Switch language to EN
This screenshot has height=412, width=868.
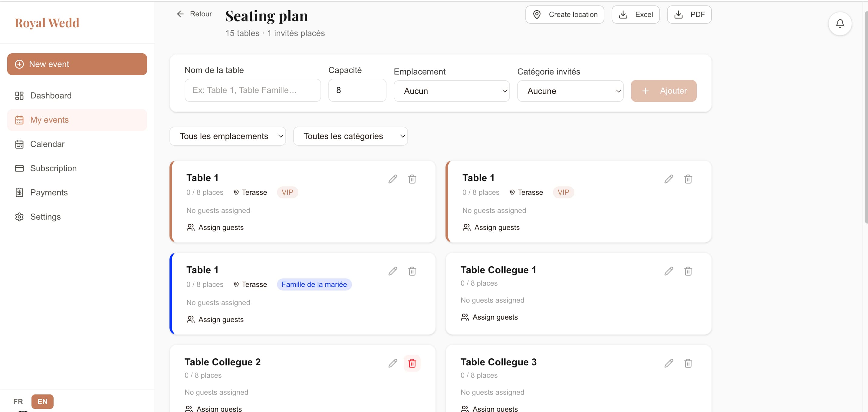click(42, 401)
